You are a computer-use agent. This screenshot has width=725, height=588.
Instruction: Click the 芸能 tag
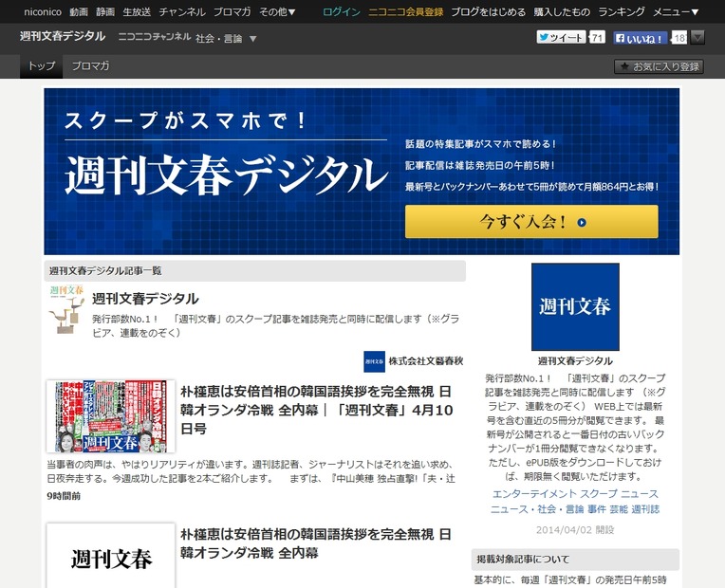(619, 509)
